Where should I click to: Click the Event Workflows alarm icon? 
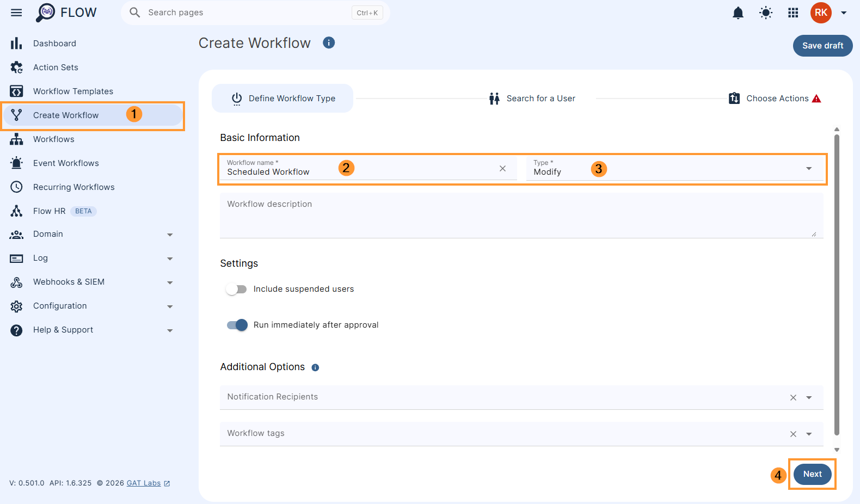[x=16, y=163]
